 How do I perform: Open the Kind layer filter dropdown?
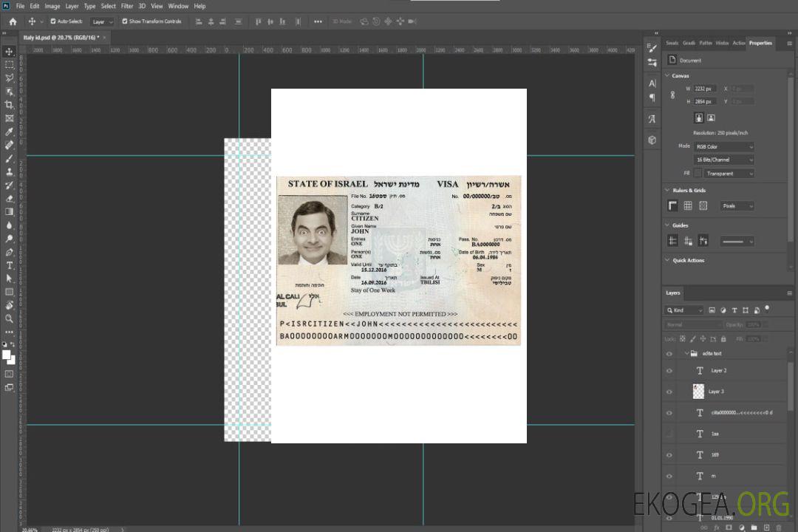click(x=684, y=310)
